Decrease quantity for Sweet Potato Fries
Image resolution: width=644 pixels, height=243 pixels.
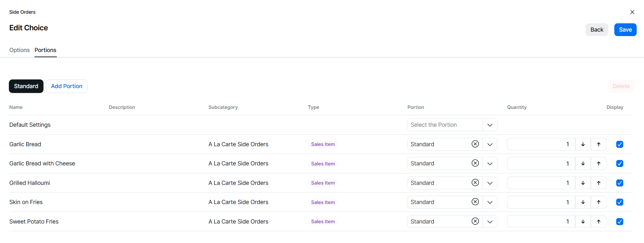click(x=583, y=222)
